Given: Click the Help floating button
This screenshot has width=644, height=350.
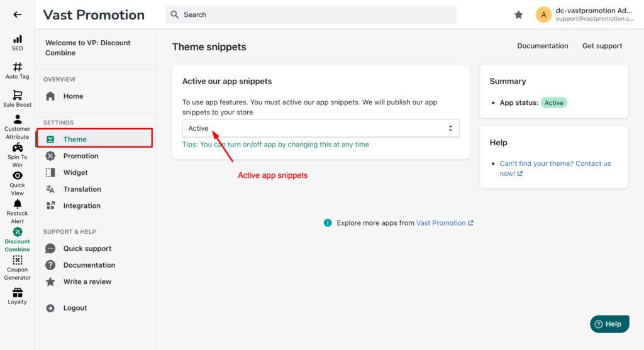Looking at the screenshot, I should (609, 324).
